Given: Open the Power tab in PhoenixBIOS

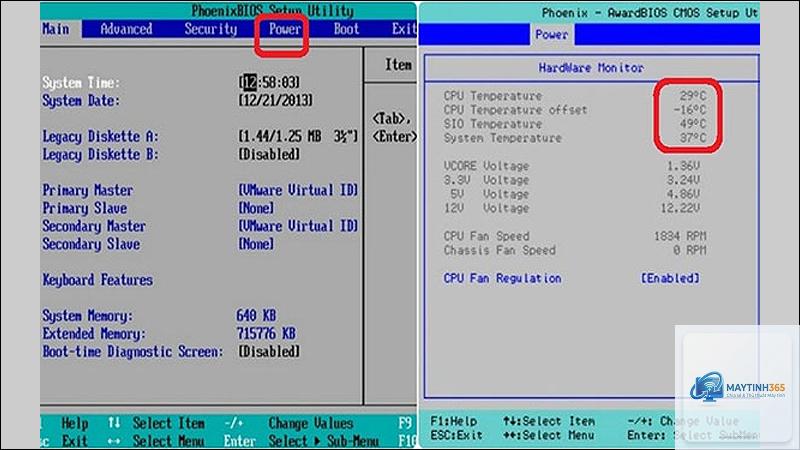Looking at the screenshot, I should [285, 29].
